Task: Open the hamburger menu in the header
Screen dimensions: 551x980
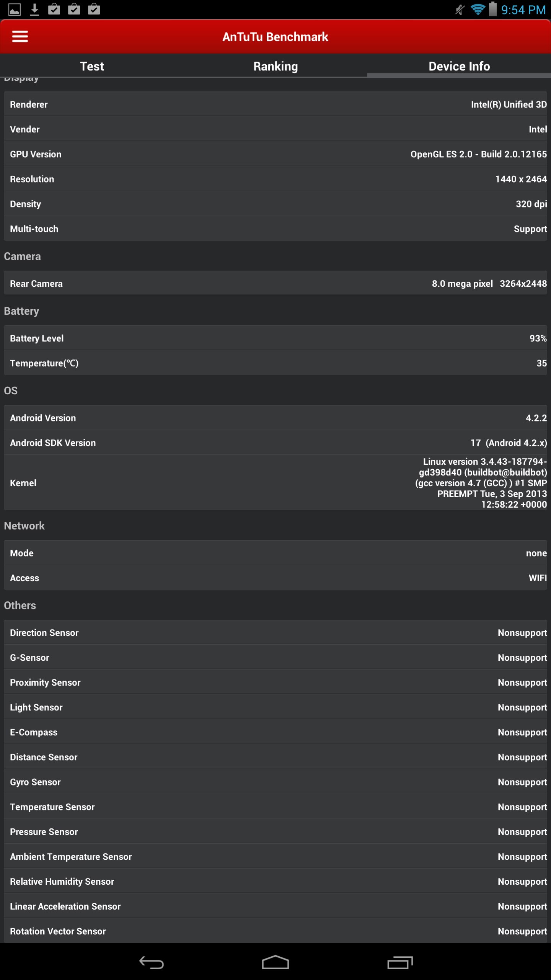Action: coord(20,37)
